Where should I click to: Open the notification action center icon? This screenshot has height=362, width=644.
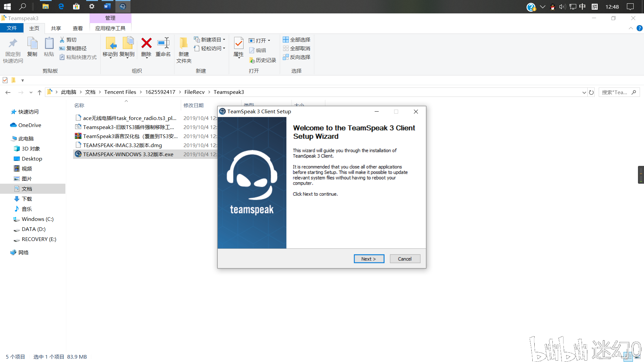(x=630, y=6)
